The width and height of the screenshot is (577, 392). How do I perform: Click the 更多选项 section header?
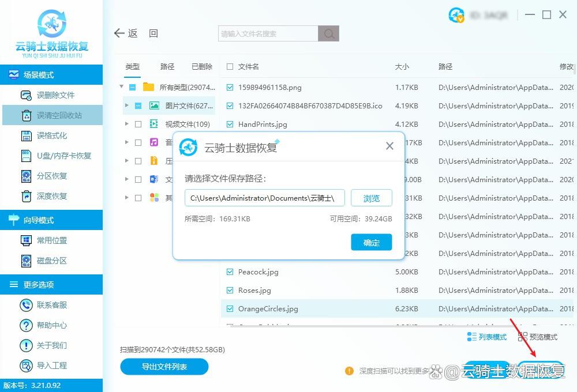51,284
